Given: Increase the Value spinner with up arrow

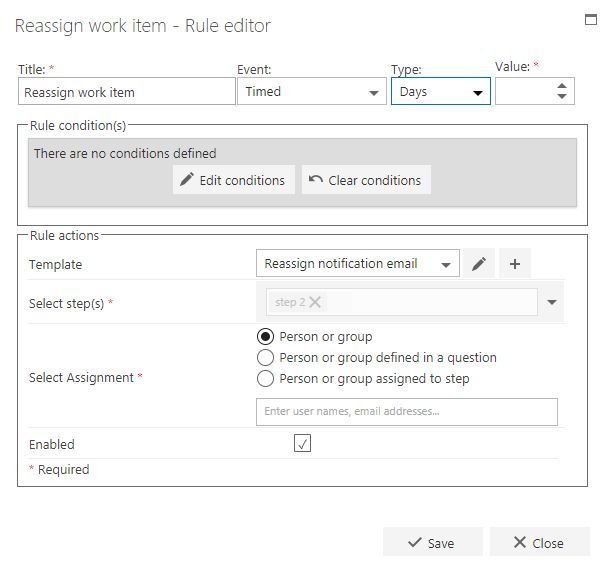Looking at the screenshot, I should click(x=562, y=86).
